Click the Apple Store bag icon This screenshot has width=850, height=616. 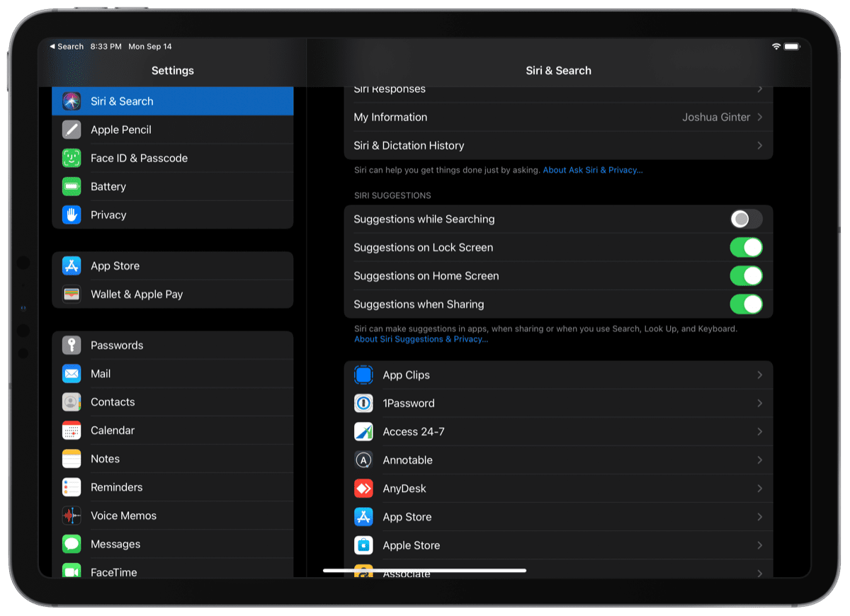pos(363,545)
